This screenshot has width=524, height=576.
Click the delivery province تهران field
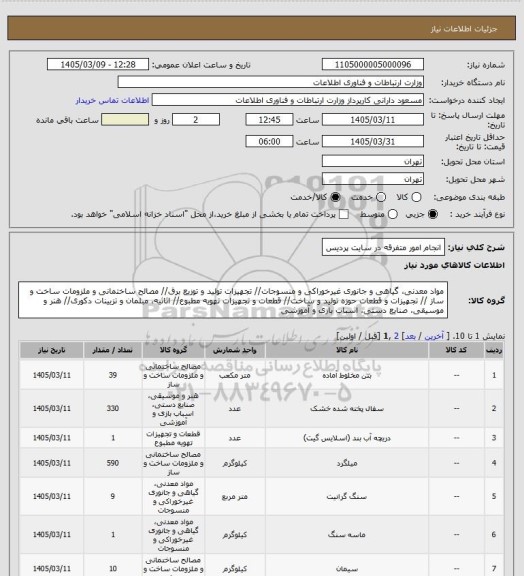[x=373, y=161]
